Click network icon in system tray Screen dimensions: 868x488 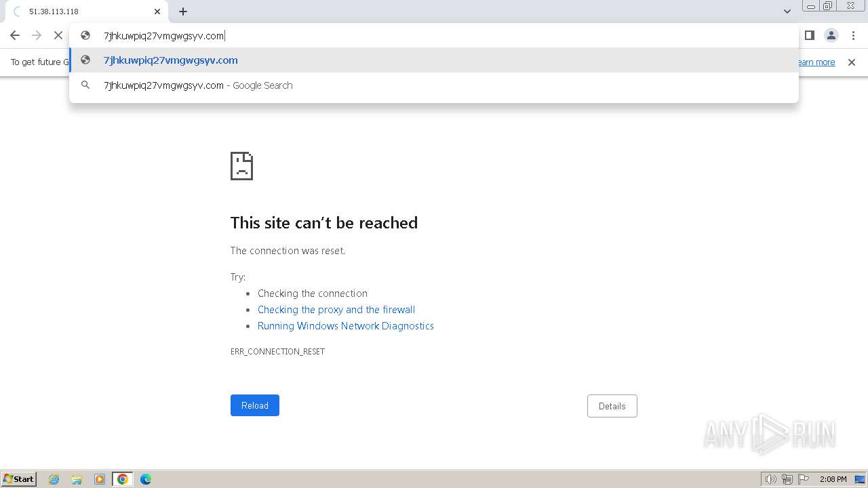click(x=787, y=479)
